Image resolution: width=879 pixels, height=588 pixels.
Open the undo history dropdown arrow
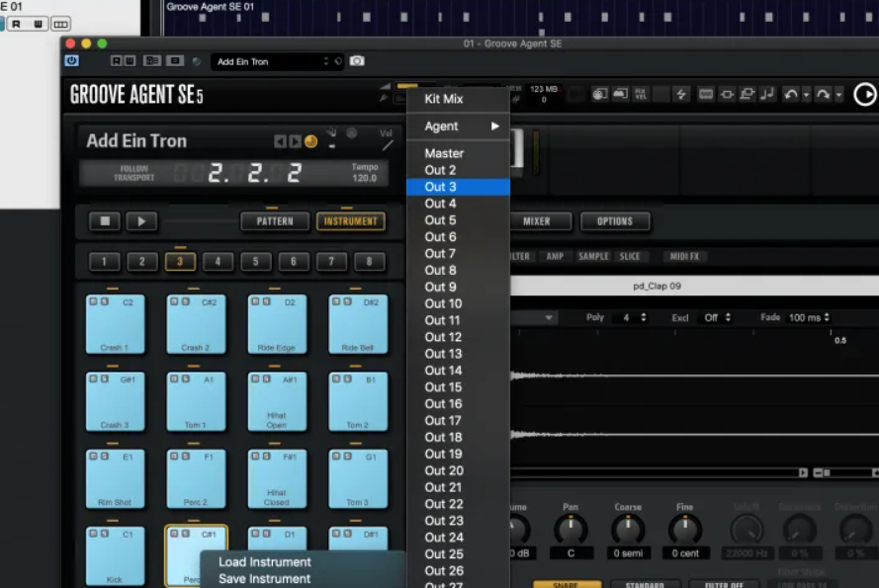(806, 95)
